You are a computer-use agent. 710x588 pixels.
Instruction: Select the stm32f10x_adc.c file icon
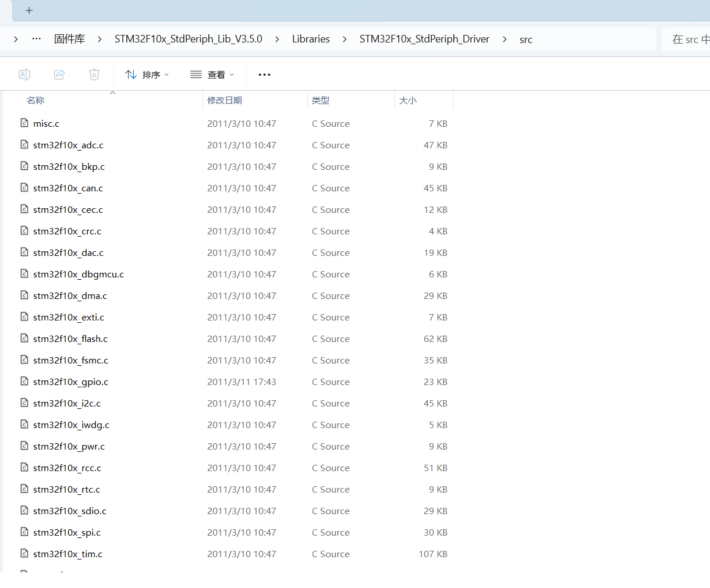[x=24, y=144]
